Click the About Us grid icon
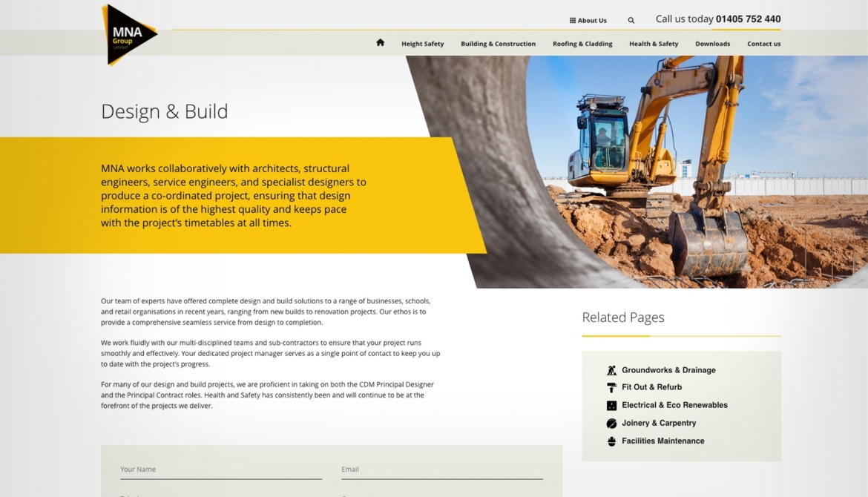Image resolution: width=868 pixels, height=497 pixels. click(573, 21)
